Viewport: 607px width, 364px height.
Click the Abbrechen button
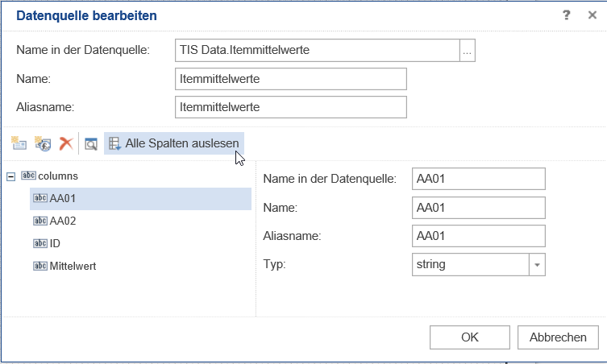coord(558,337)
